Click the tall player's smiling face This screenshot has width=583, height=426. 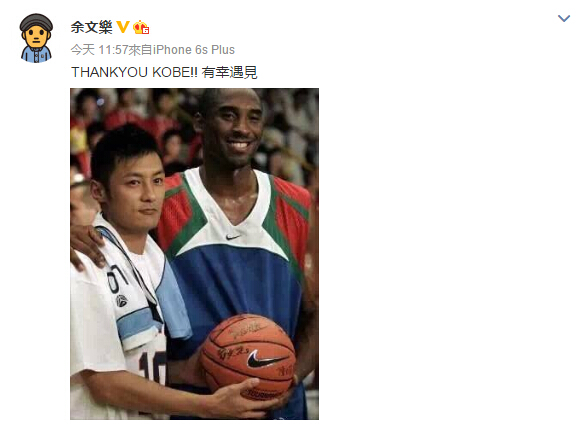[238, 129]
